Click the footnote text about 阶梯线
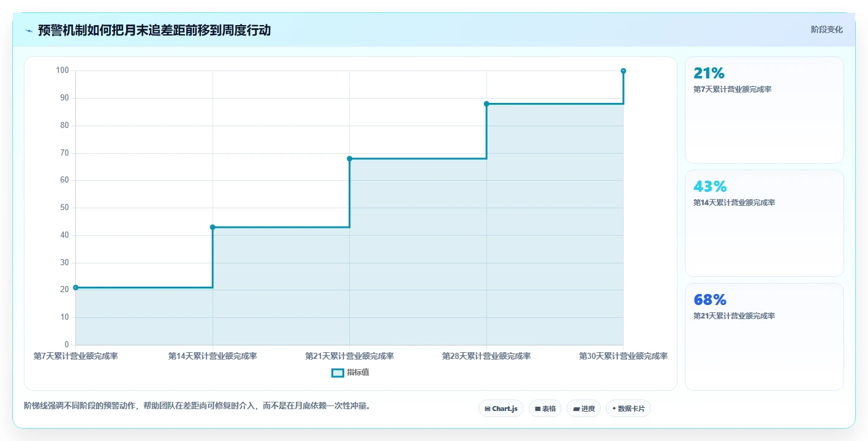This screenshot has width=868, height=441. (198, 405)
